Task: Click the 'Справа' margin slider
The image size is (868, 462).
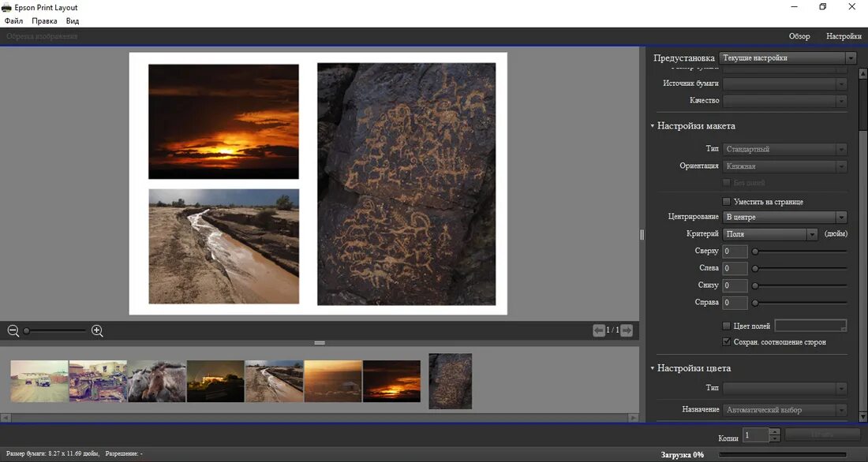Action: point(799,303)
